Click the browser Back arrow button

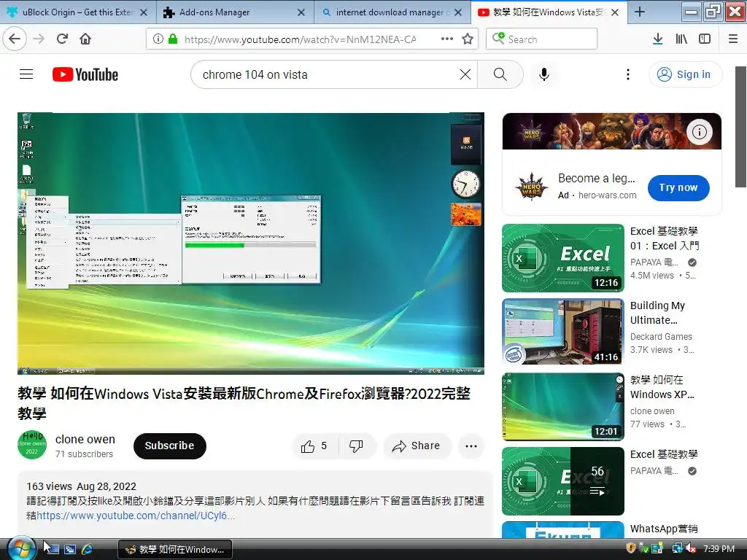click(x=15, y=39)
